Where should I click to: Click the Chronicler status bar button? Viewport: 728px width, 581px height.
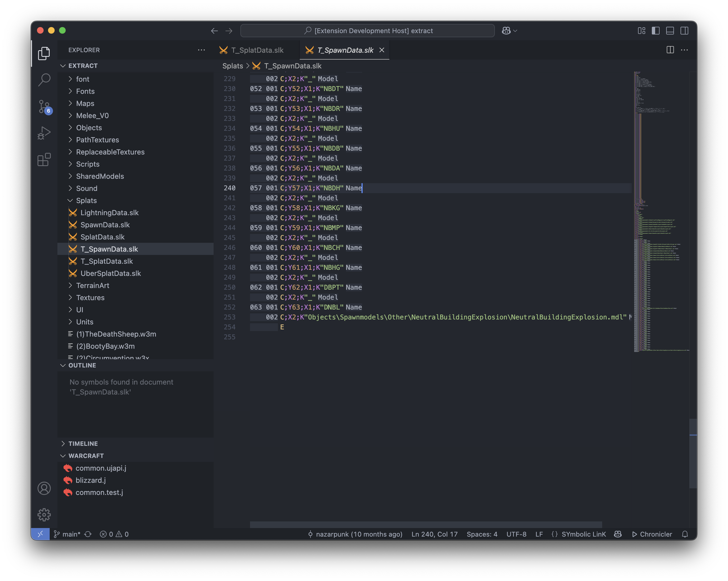[x=652, y=534]
